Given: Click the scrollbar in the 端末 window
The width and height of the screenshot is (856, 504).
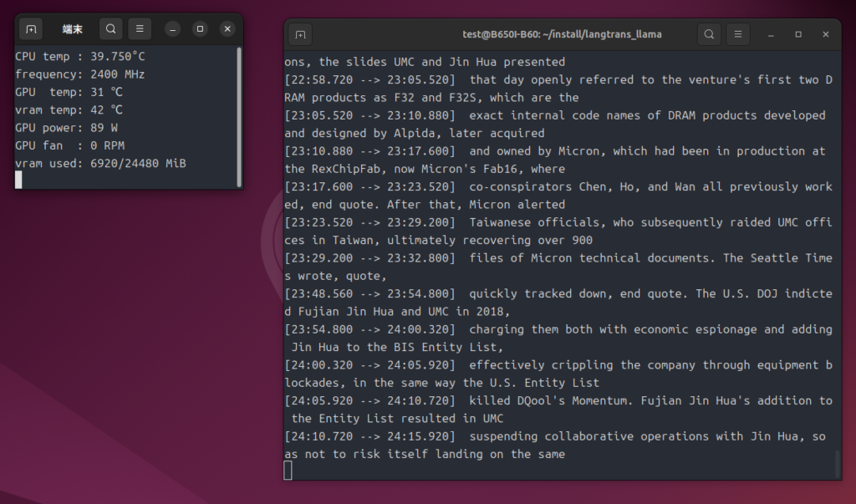Looking at the screenshot, I should pyautogui.click(x=239, y=117).
